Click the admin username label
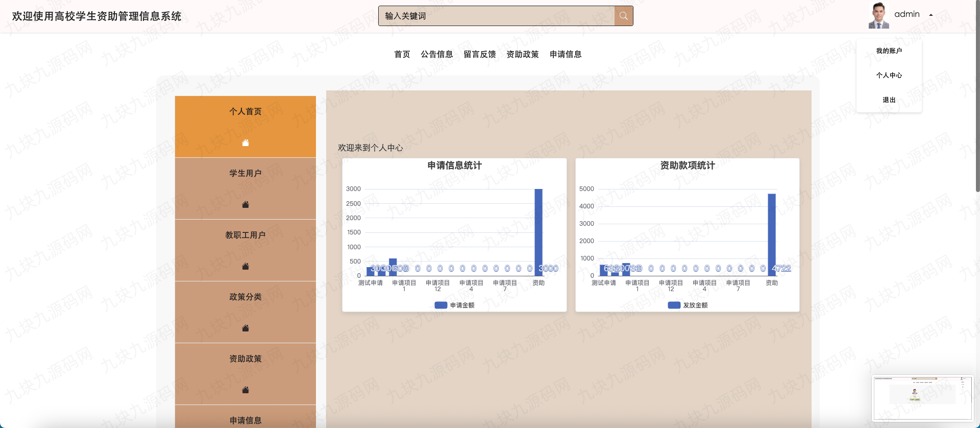Screen dimensions: 980x428 click(x=907, y=14)
